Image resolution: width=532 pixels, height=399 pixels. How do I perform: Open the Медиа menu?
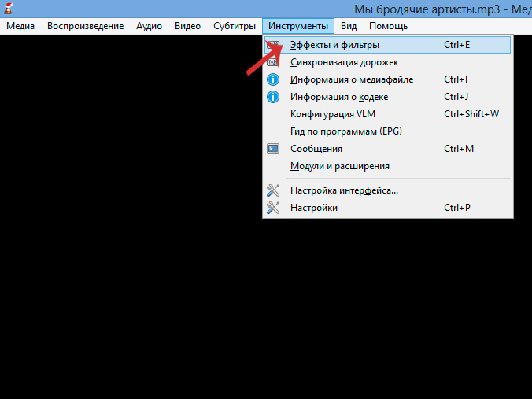[x=20, y=26]
